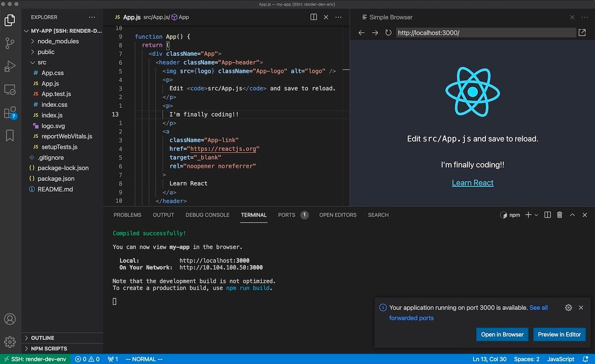This screenshot has width=595, height=364.
Task: Reload the page in Simple Browser
Action: click(x=388, y=32)
